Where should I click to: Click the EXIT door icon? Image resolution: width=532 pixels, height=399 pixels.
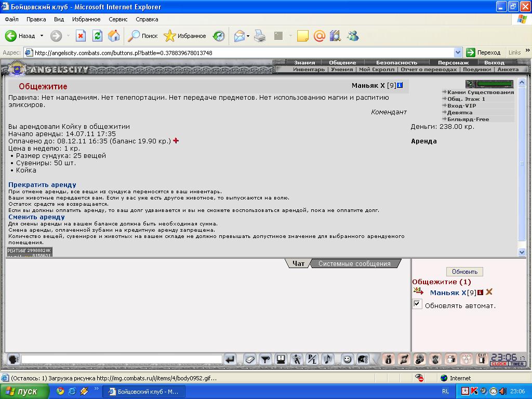(x=482, y=360)
